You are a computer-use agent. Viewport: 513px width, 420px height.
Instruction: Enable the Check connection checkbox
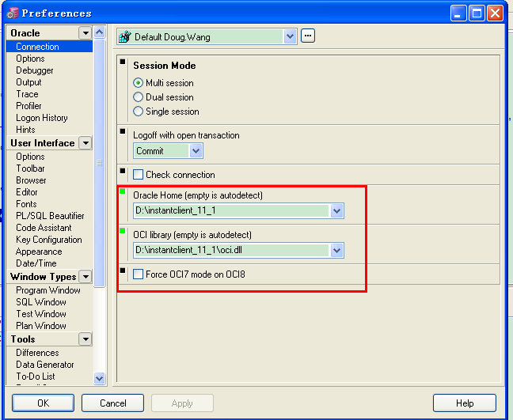click(x=139, y=175)
